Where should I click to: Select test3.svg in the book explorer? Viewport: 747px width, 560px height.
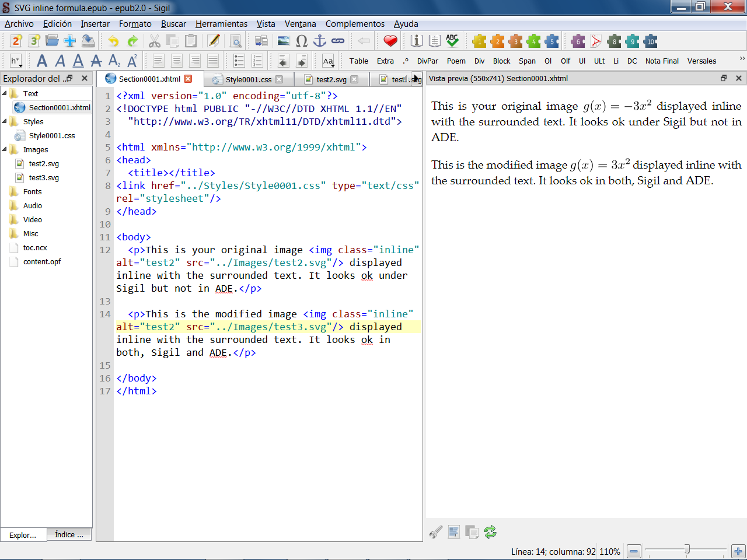pyautogui.click(x=44, y=178)
